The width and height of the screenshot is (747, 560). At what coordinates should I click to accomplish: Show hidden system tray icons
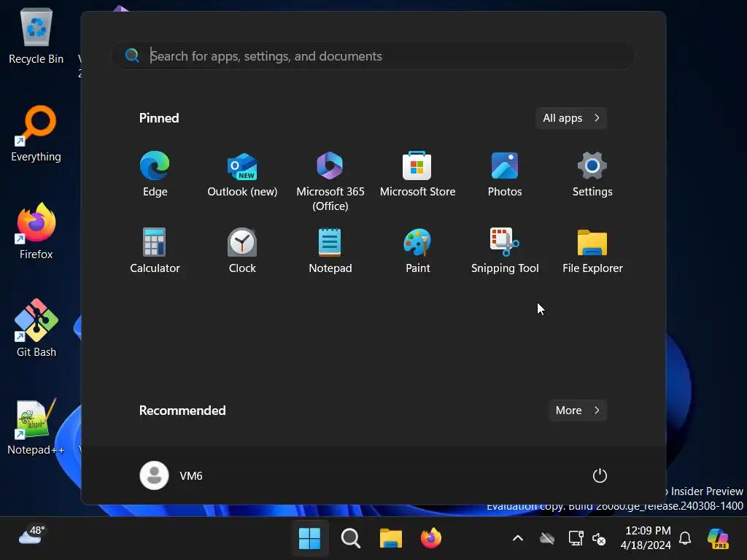pos(518,539)
